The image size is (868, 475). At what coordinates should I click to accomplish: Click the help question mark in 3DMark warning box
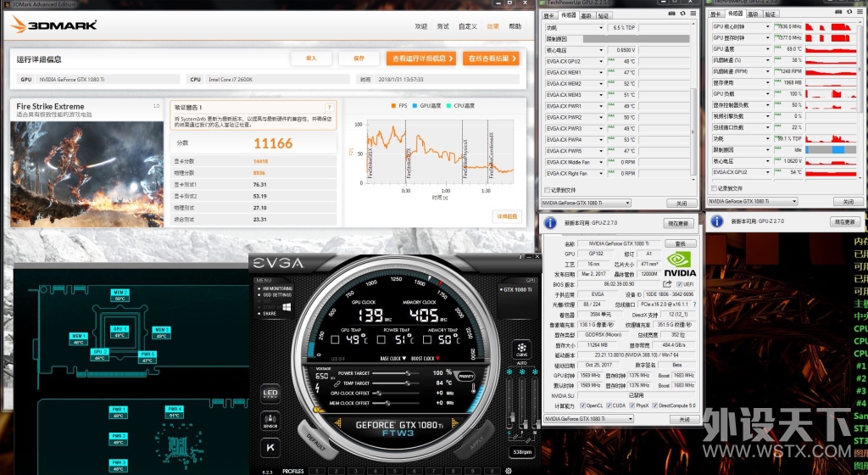(x=330, y=108)
